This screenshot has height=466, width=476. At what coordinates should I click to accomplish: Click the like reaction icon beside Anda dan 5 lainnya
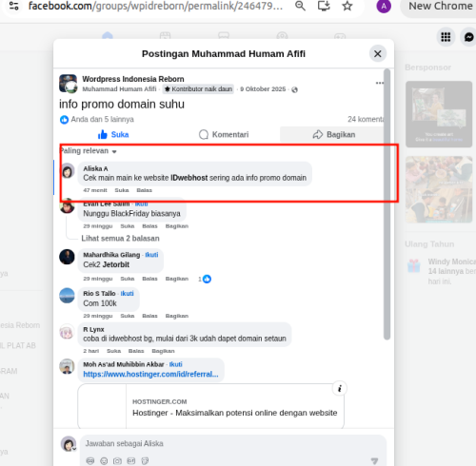click(64, 120)
